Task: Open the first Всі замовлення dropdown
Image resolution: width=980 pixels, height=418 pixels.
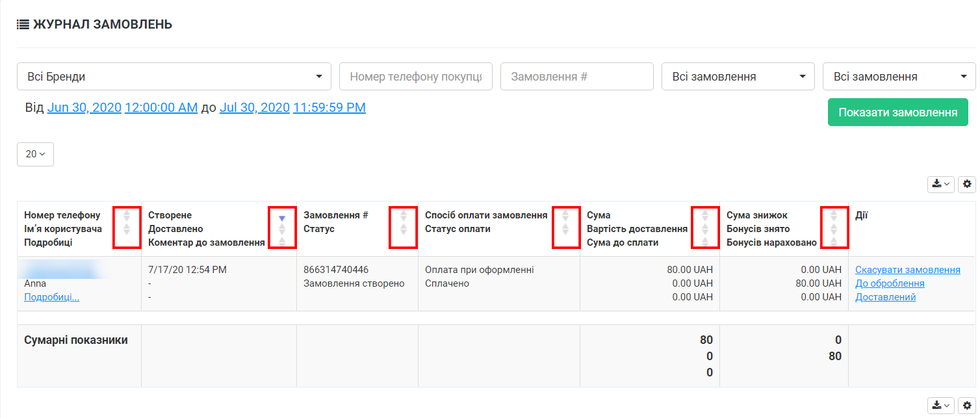Action: tap(738, 77)
